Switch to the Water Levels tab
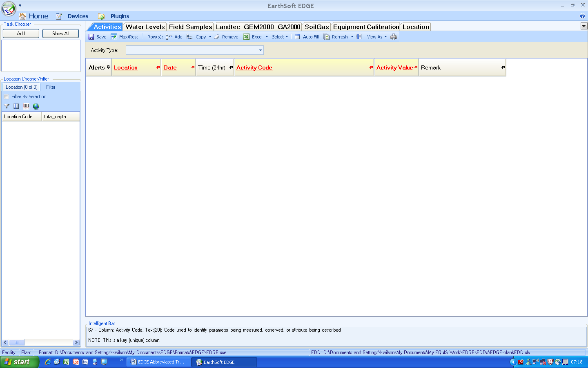The height and width of the screenshot is (368, 588). (145, 27)
